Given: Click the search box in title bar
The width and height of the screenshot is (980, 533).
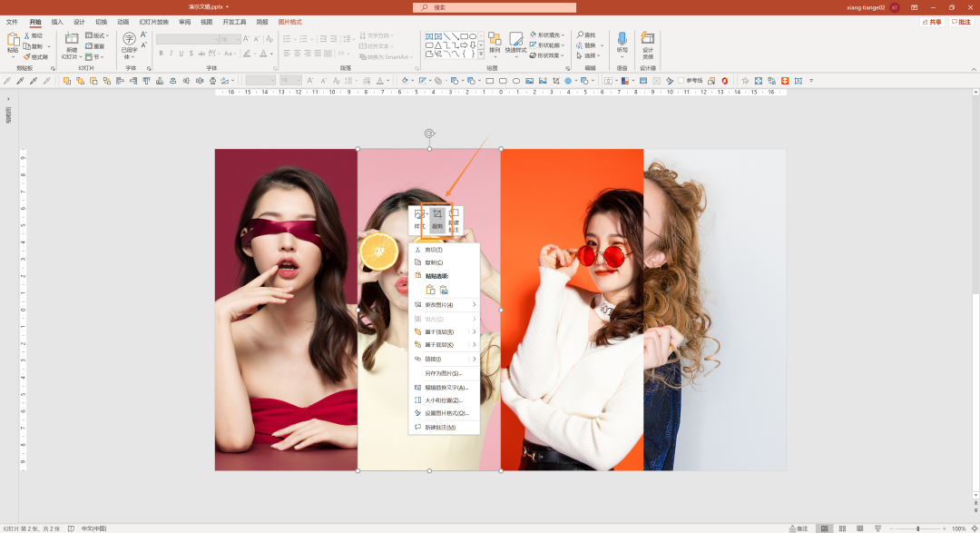Looking at the screenshot, I should pyautogui.click(x=495, y=7).
